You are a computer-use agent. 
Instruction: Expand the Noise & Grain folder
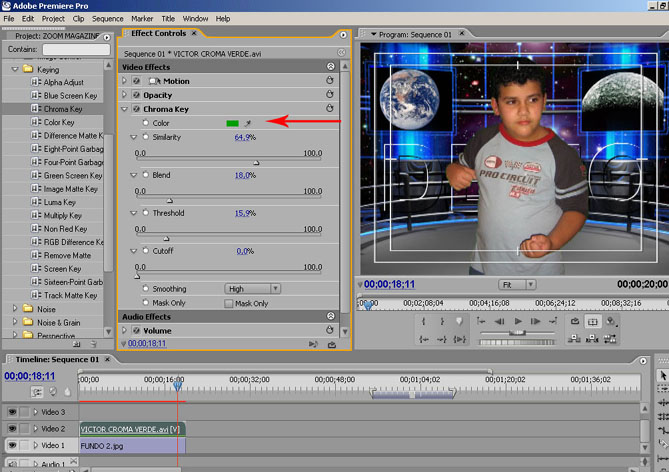tap(15, 323)
